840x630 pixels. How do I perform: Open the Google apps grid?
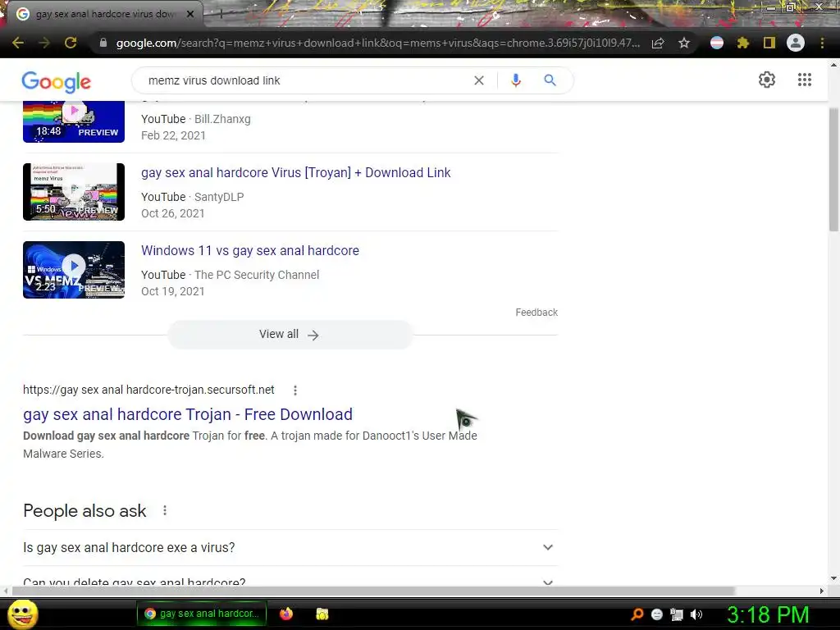(804, 80)
